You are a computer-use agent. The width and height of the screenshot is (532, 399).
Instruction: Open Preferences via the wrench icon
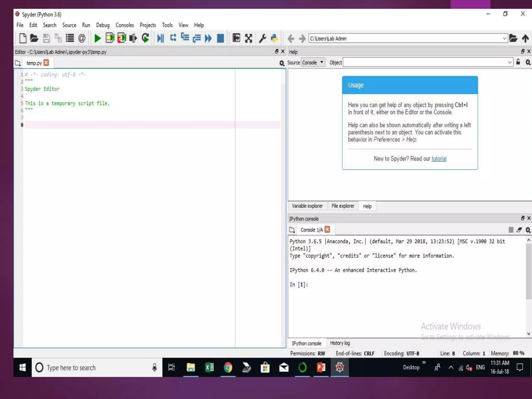click(262, 38)
